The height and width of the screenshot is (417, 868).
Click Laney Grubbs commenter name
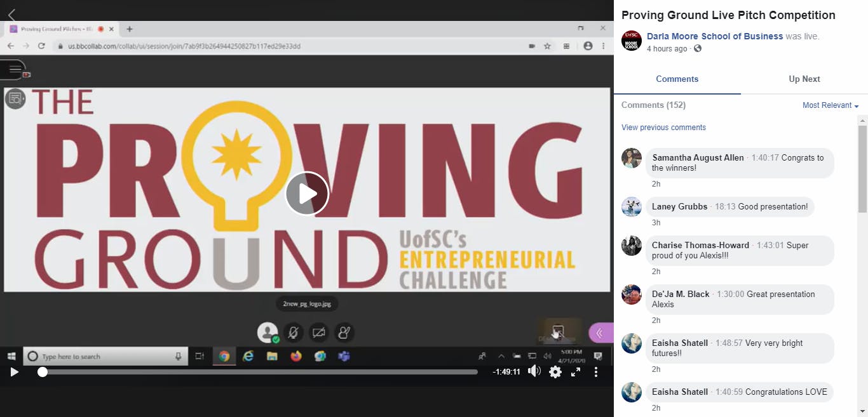tap(679, 206)
